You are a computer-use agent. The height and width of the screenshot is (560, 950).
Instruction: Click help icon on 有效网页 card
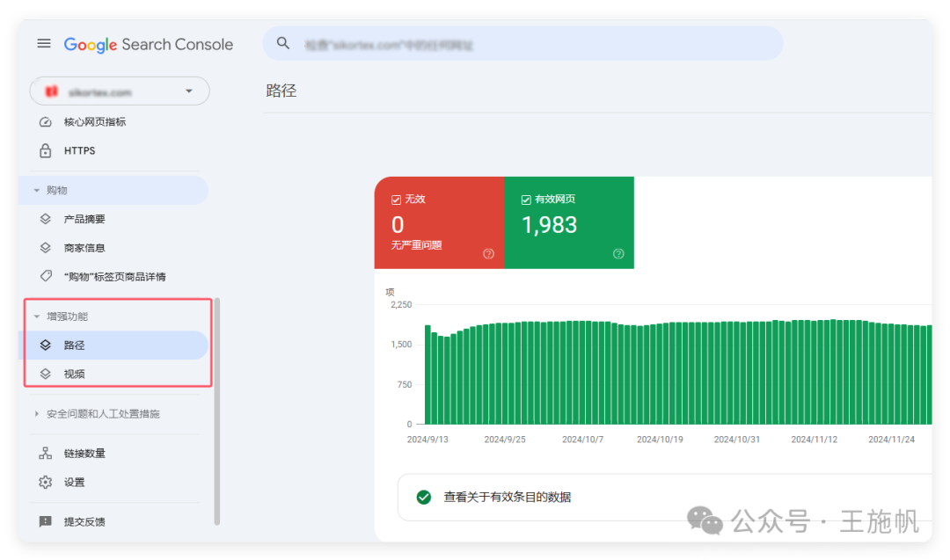point(618,254)
